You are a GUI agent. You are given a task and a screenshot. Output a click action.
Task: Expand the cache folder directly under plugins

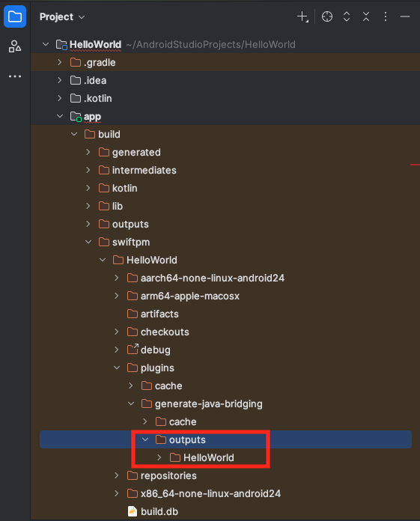click(131, 386)
